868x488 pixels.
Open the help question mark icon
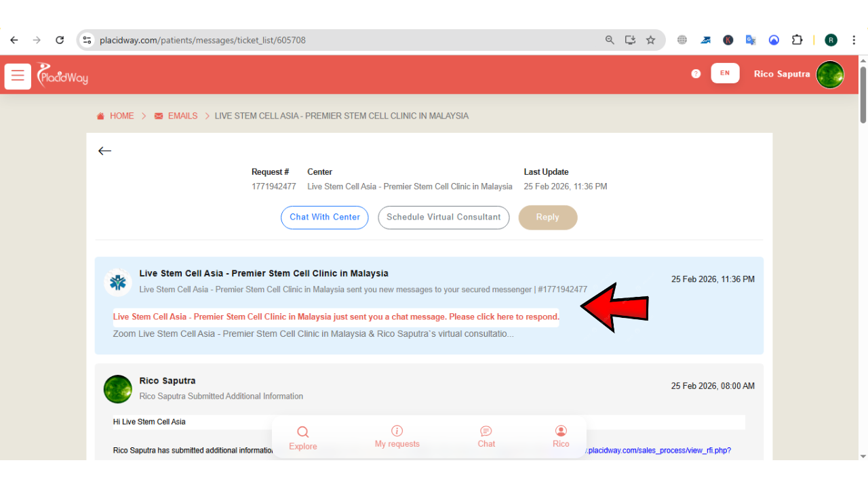(x=696, y=74)
